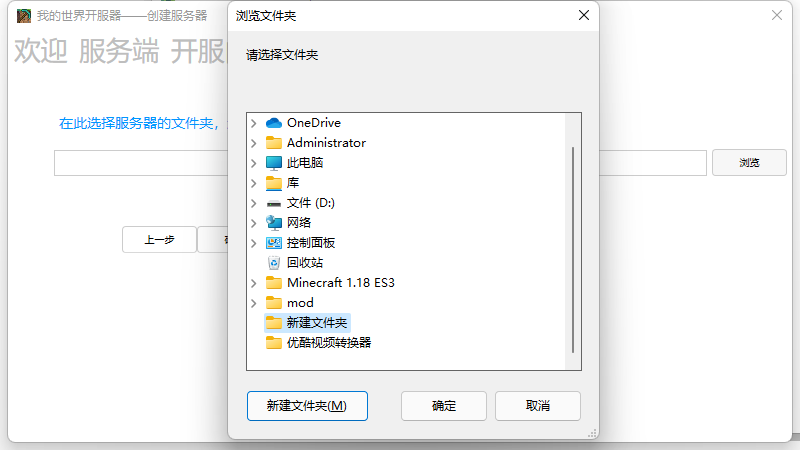Select the Administrator folder icon
Image resolution: width=800 pixels, height=450 pixels.
274,143
